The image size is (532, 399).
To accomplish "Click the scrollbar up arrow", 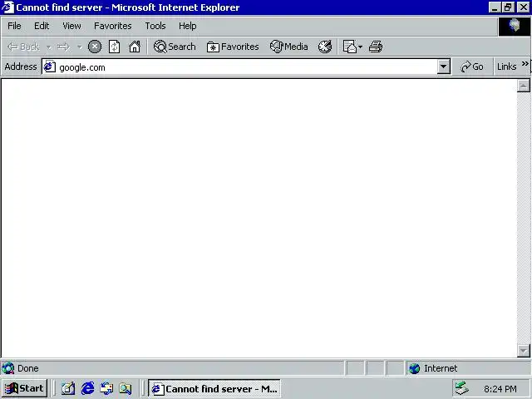I will pos(524,86).
